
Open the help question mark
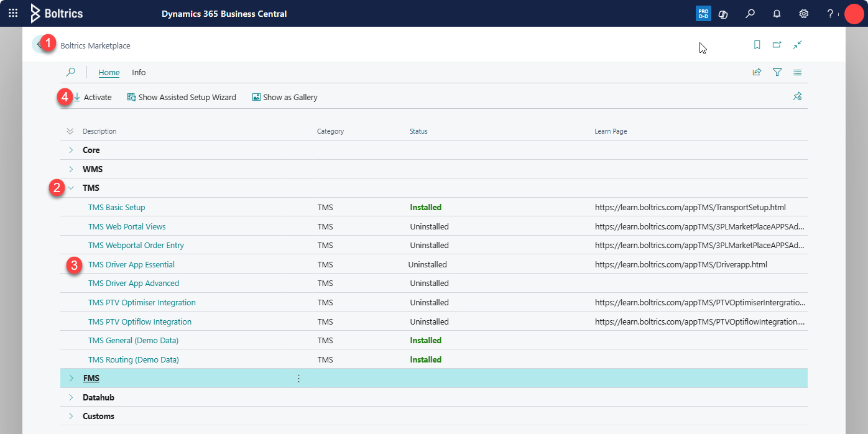tap(830, 14)
